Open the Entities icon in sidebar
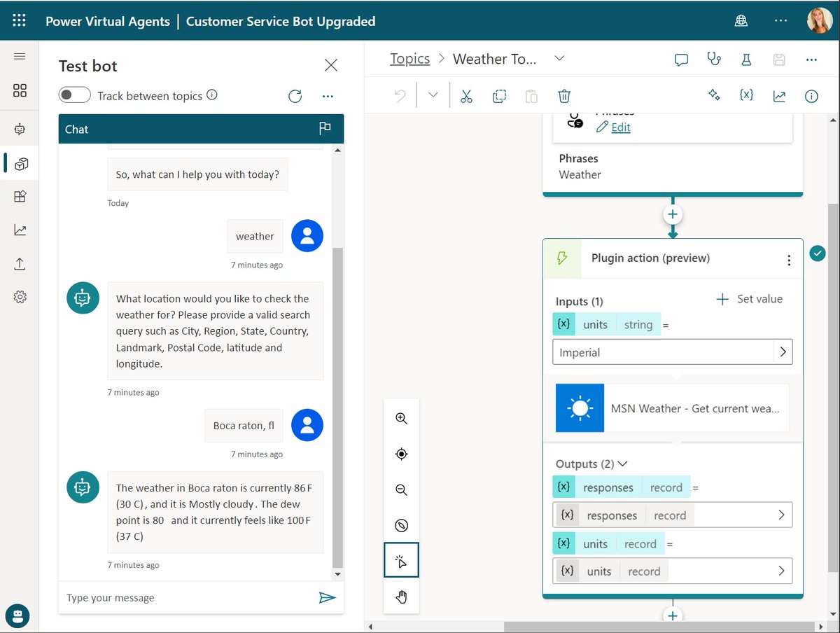840x633 pixels. click(20, 197)
